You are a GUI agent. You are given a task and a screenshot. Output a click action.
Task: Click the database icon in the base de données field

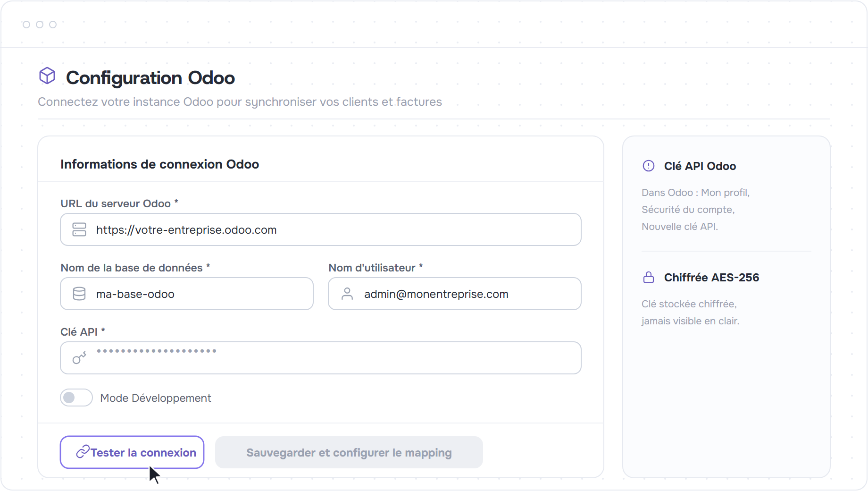point(79,294)
